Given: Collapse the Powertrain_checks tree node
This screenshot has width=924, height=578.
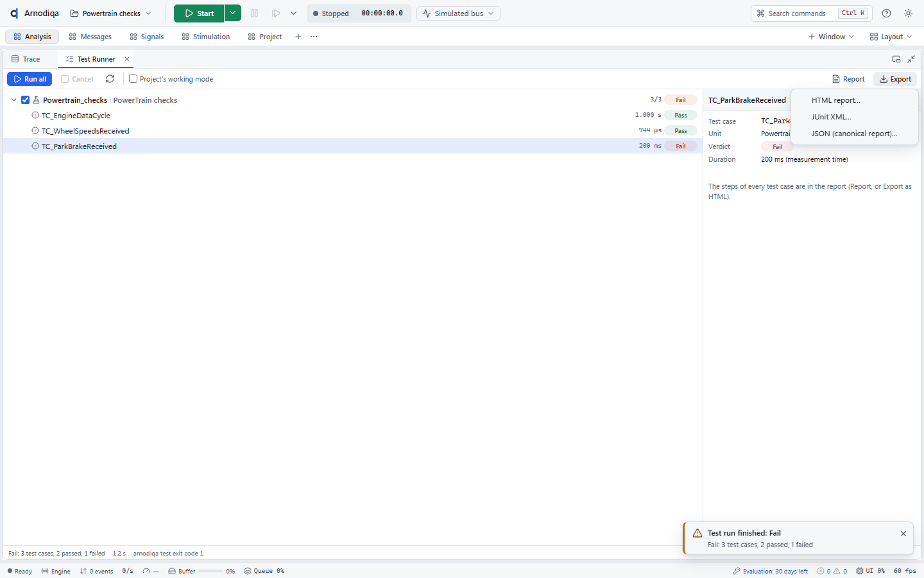Looking at the screenshot, I should pos(13,100).
